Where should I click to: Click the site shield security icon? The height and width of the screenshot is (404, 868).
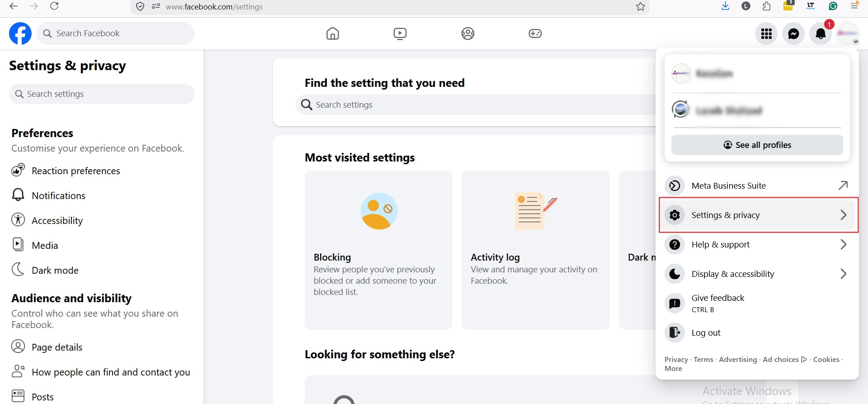click(x=140, y=6)
